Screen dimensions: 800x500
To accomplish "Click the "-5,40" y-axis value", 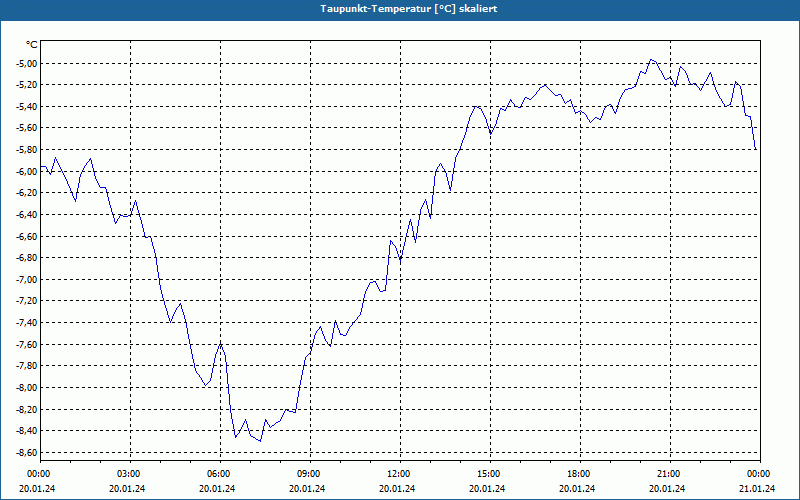I will tap(26, 107).
